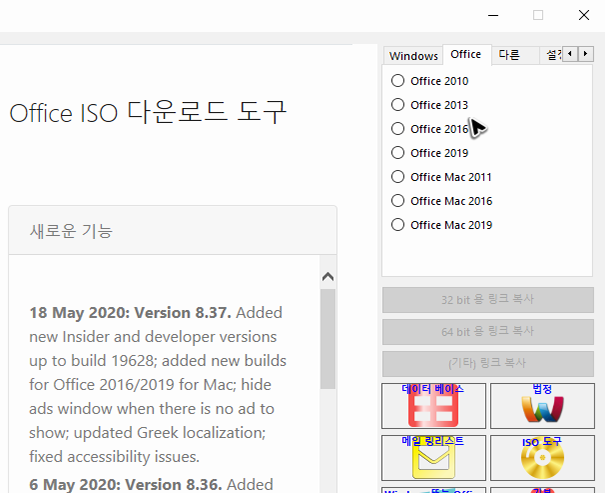Screen dimensions: 605x493
Task: Pick the Office 2016 radio option
Action: 398,128
